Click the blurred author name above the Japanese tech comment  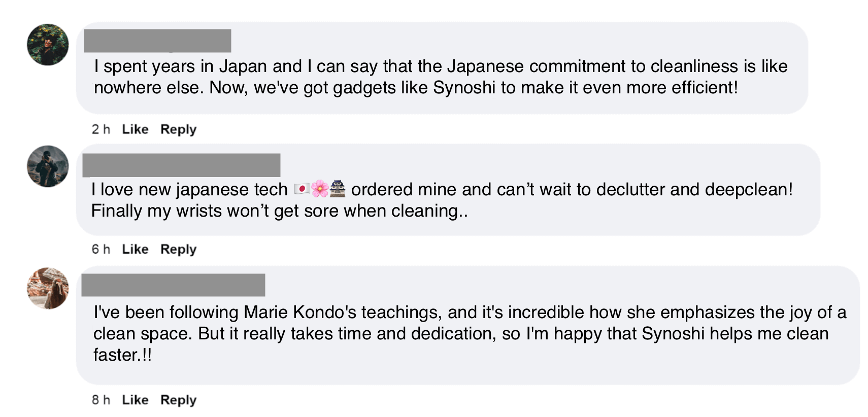[181, 165]
